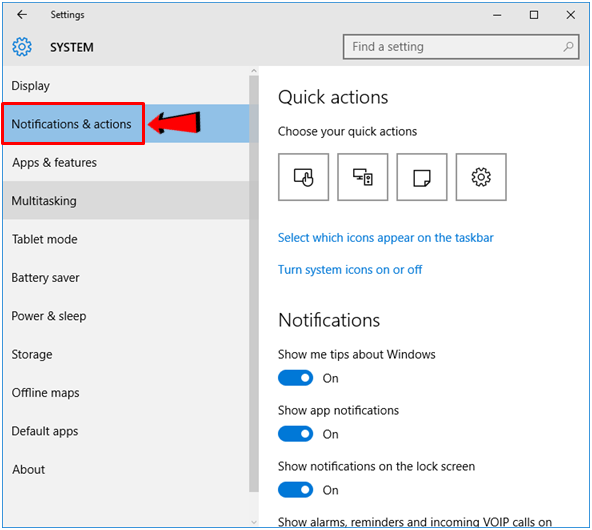This screenshot has height=530, width=592.
Task: Click the sidebar scrollbar up arrow
Action: coord(254,71)
